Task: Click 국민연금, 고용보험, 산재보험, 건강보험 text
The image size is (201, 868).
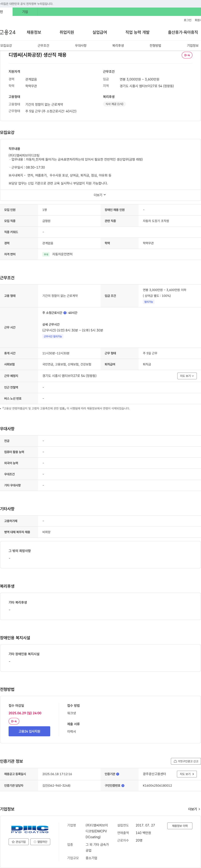Action: pos(67,365)
